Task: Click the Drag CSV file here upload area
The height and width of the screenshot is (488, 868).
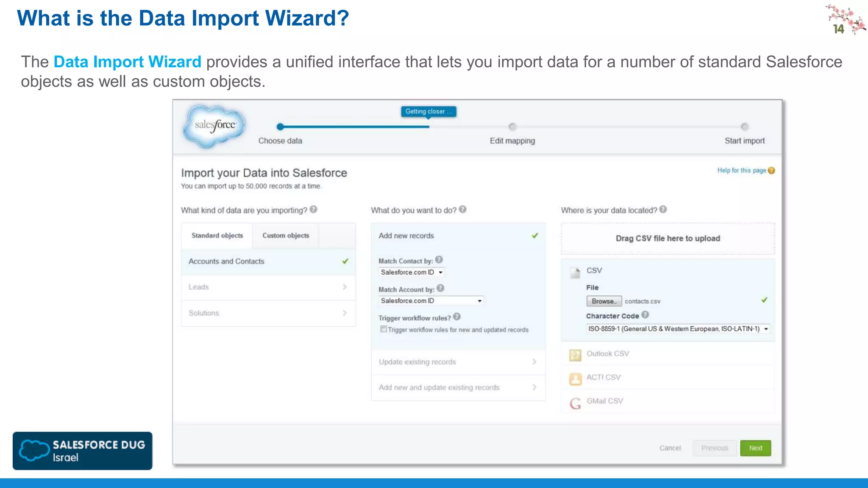Action: click(668, 238)
